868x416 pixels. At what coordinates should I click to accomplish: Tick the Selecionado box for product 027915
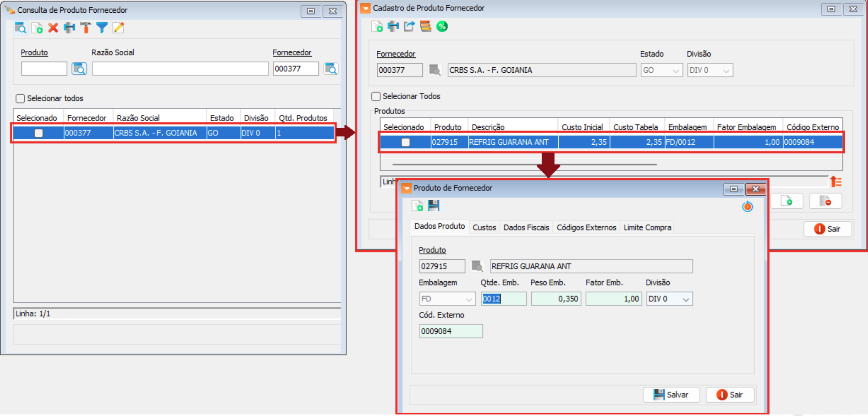coord(405,142)
